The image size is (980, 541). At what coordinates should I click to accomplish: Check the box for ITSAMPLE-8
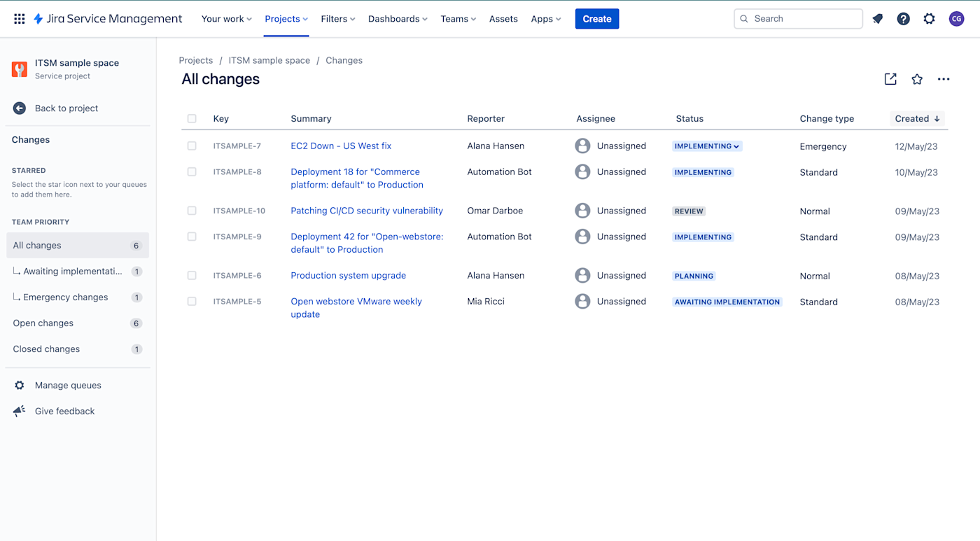click(x=192, y=171)
